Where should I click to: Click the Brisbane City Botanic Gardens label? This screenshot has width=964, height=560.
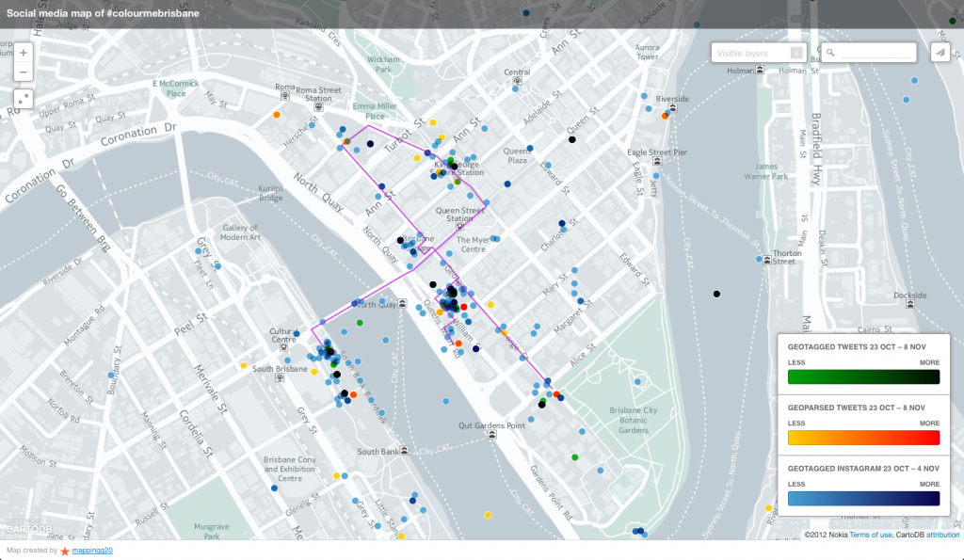tap(634, 421)
